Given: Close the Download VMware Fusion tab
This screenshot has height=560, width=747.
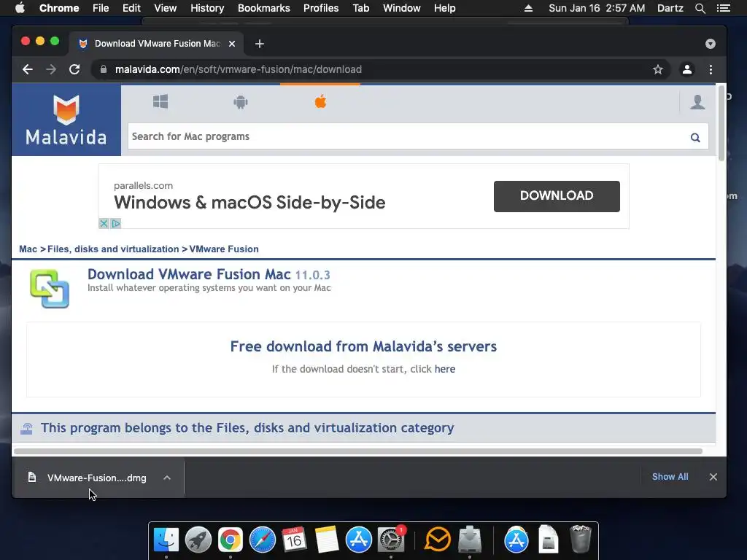Looking at the screenshot, I should coord(232,44).
